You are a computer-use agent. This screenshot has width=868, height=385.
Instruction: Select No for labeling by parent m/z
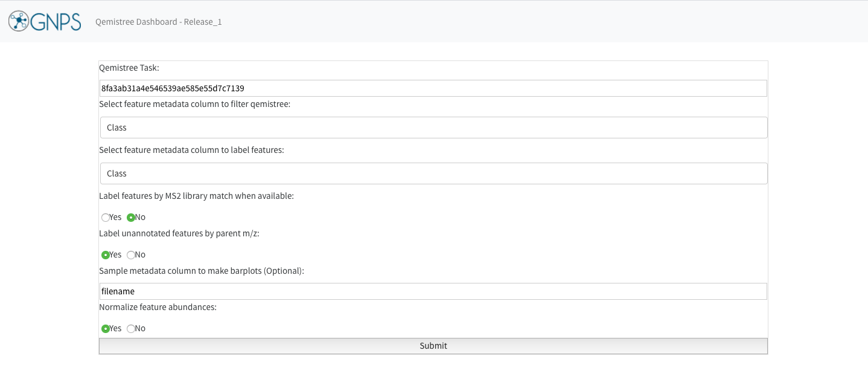131,255
